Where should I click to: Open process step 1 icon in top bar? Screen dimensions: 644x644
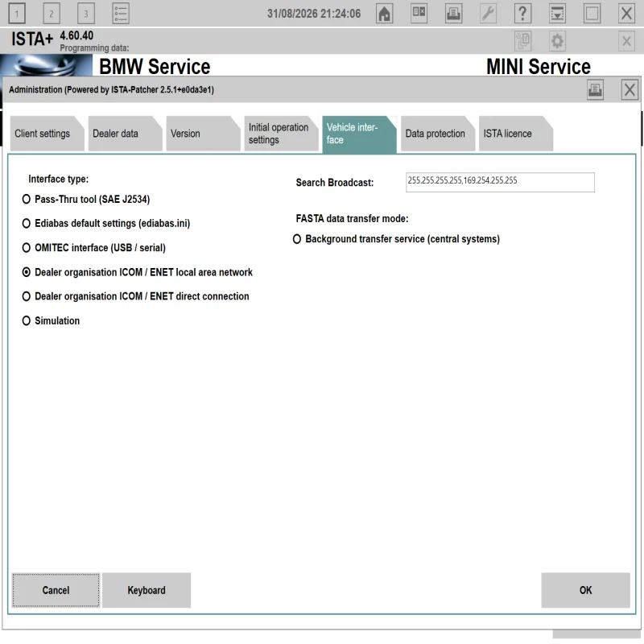tap(17, 14)
